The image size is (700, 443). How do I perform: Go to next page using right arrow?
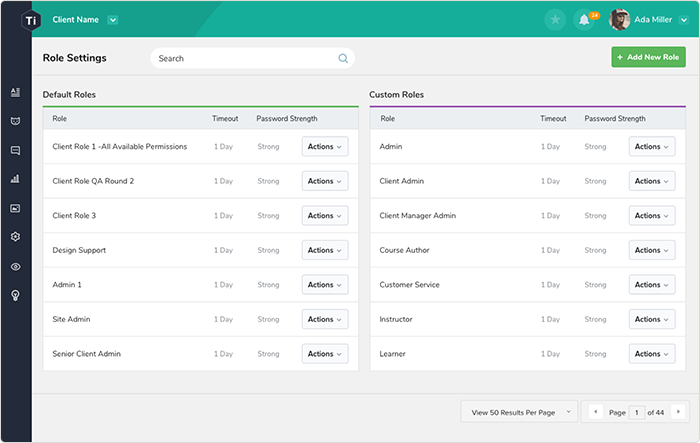point(677,412)
